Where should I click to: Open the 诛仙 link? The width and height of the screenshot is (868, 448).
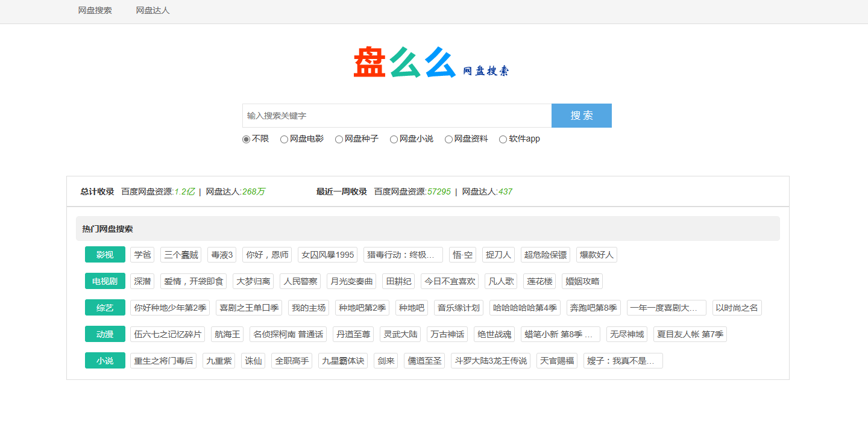click(253, 361)
